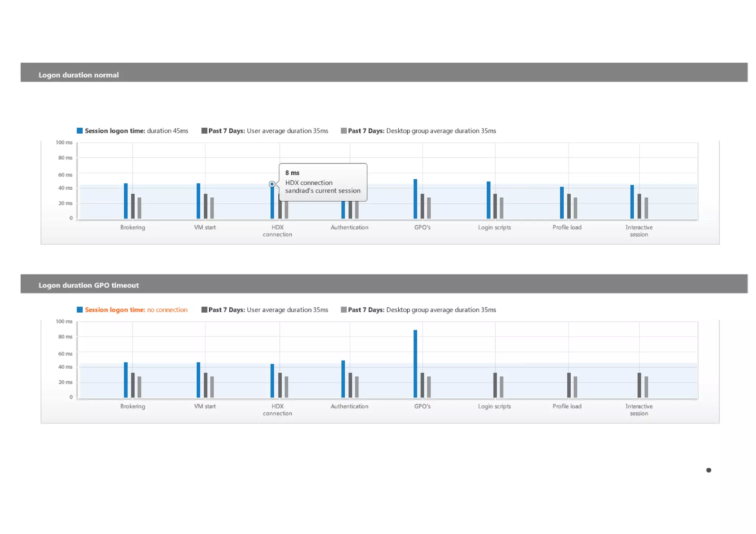Click the 'Logon duration normal' header
Screen dimensions: 756x534
pos(79,75)
